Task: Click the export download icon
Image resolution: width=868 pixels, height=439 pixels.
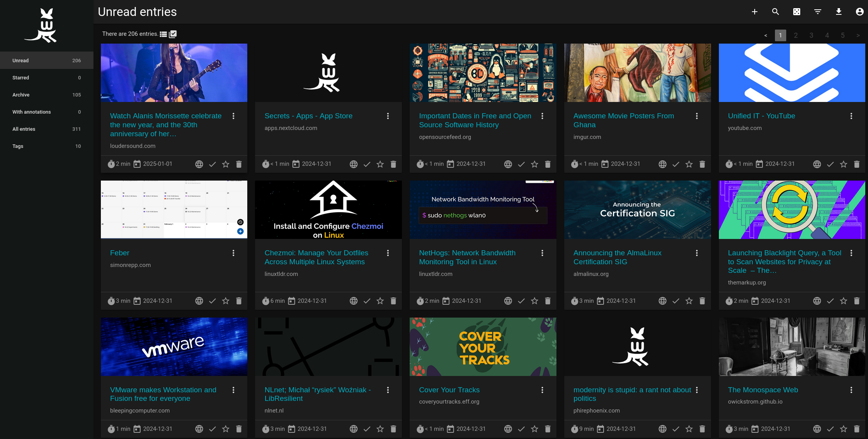Action: pos(839,12)
